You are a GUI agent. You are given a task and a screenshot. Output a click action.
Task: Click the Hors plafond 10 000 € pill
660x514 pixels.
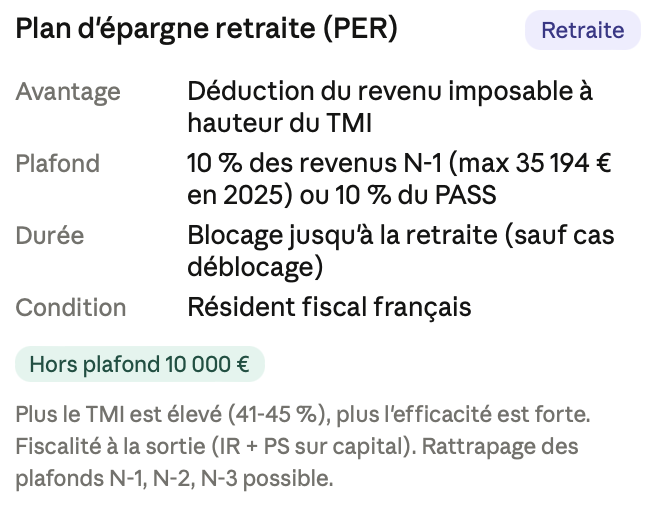click(140, 364)
